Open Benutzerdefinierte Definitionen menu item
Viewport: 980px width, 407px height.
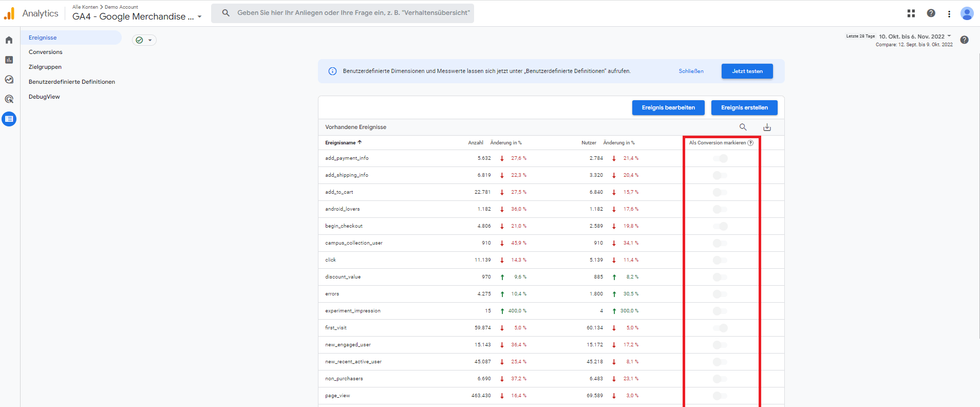(x=72, y=82)
